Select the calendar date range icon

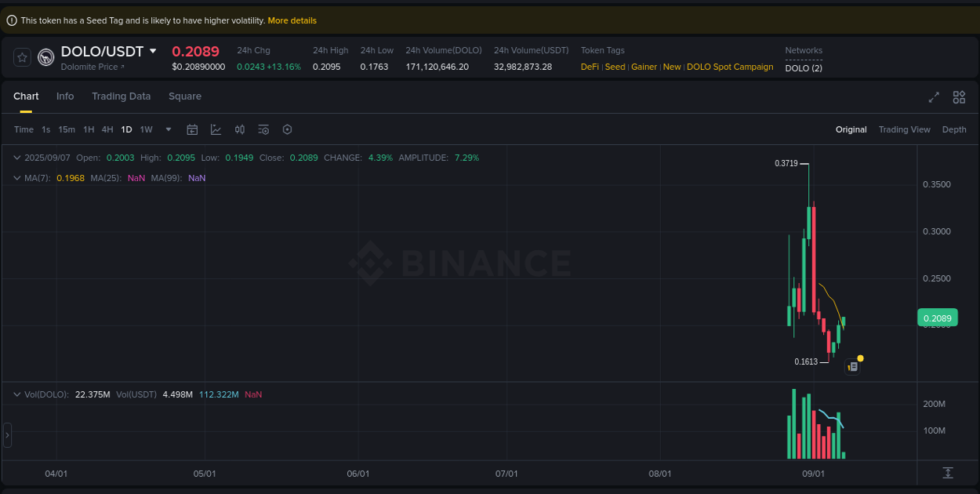click(192, 129)
